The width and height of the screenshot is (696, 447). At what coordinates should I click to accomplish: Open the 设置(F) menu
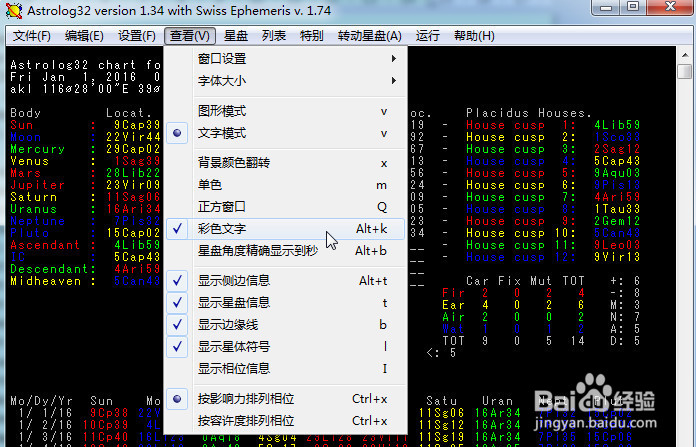coord(137,36)
